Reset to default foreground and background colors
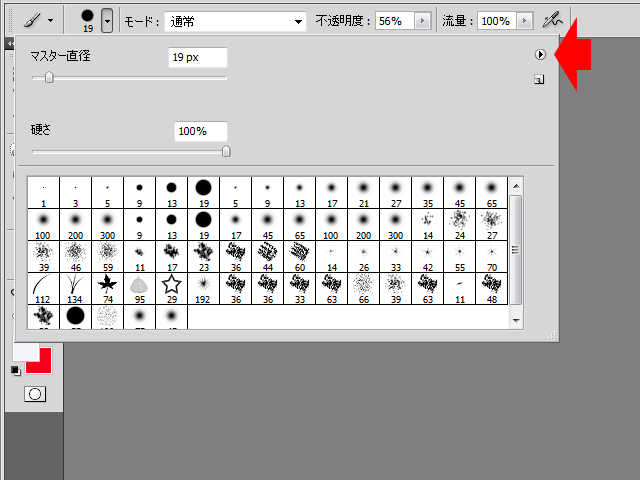Viewport: 640px width, 480px height. [x=15, y=371]
